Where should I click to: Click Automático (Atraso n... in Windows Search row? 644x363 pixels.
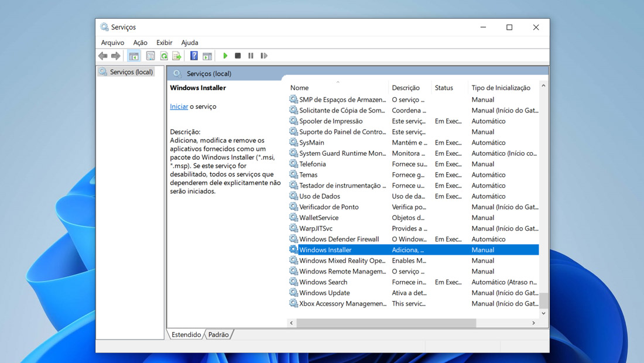[x=504, y=282]
